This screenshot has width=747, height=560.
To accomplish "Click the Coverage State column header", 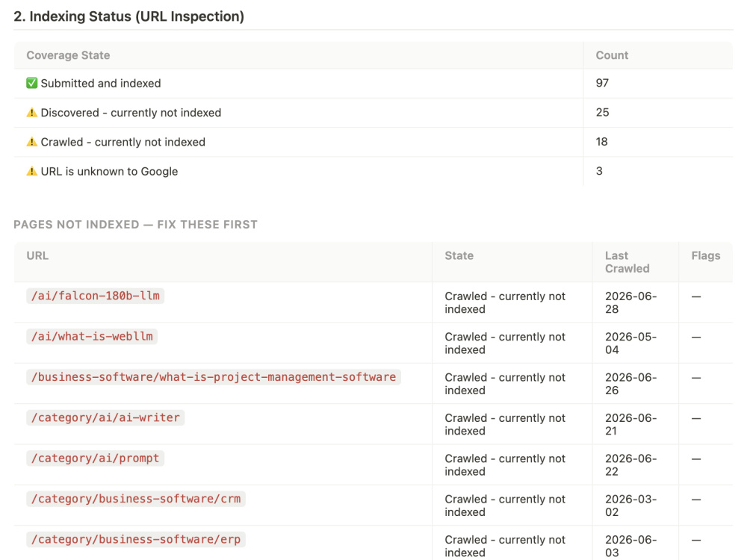I will click(x=68, y=55).
